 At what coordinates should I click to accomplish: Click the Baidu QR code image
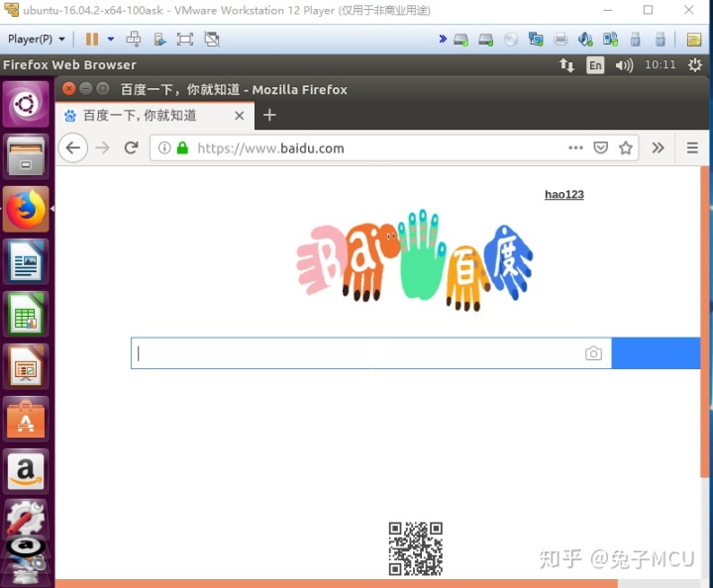[x=416, y=548]
